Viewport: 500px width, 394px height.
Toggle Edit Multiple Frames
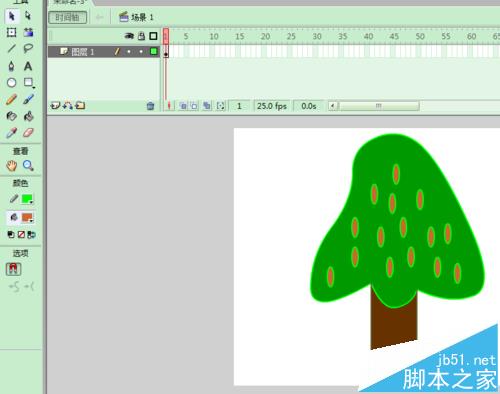(x=207, y=106)
